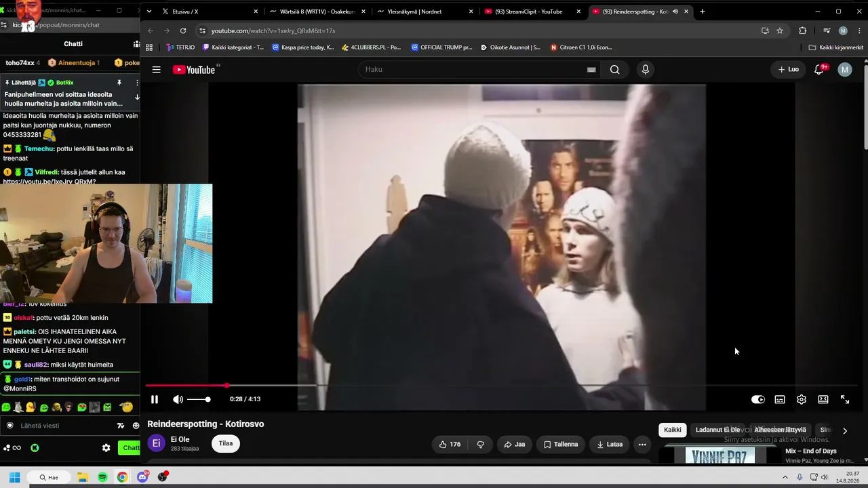Viewport: 868px width, 488px height.
Task: Subscribe with the Tilaa button
Action: [226, 443]
